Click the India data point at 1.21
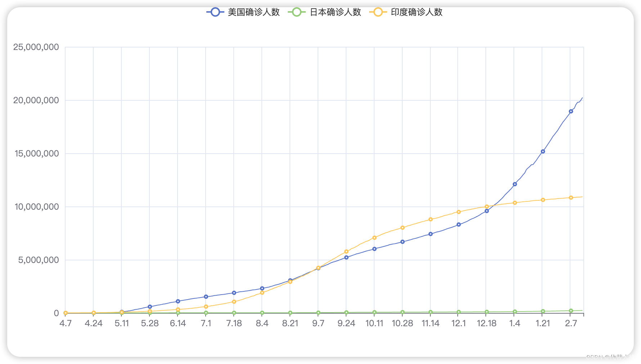 543,200
